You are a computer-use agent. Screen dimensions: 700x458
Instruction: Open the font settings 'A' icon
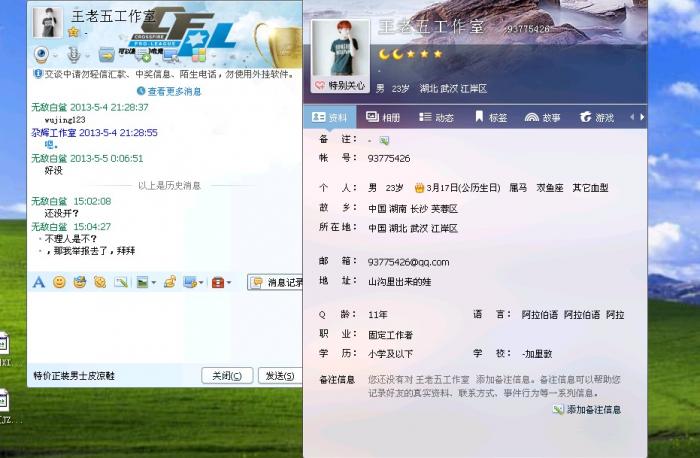point(39,282)
